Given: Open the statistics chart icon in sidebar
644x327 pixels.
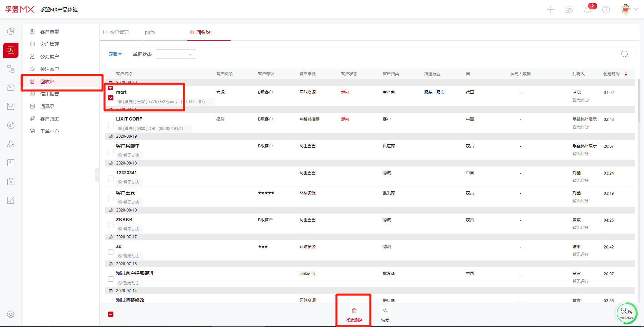Looking at the screenshot, I should click(11, 200).
